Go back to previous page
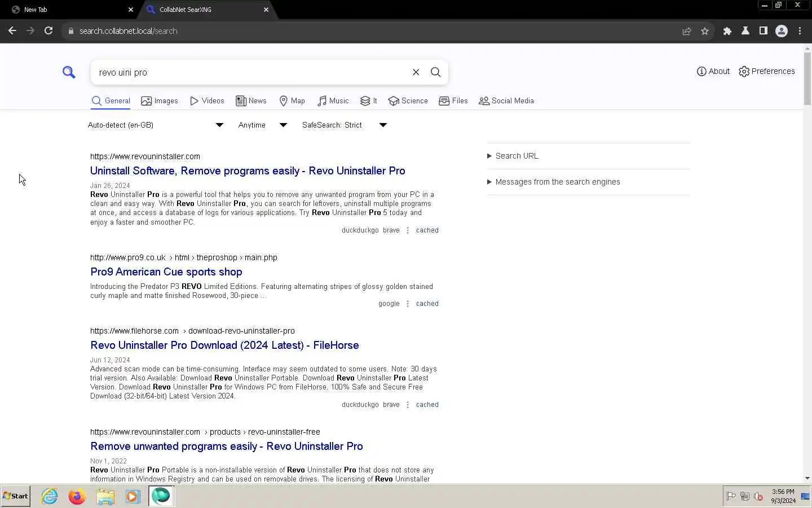This screenshot has height=508, width=812. 12,31
